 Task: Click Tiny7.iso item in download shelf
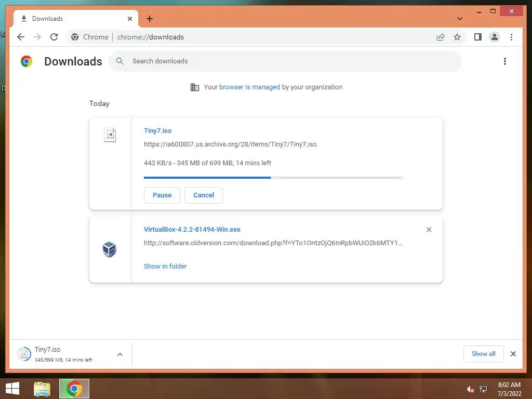tap(64, 354)
